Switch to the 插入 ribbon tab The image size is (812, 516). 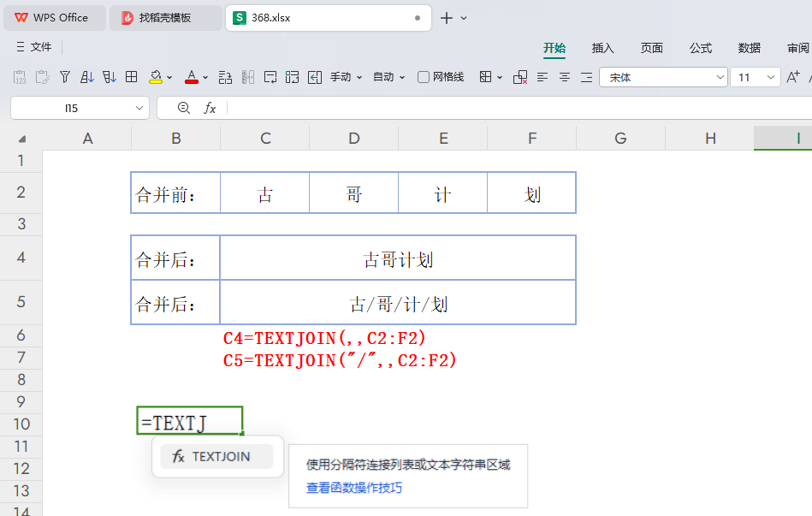pyautogui.click(x=602, y=48)
